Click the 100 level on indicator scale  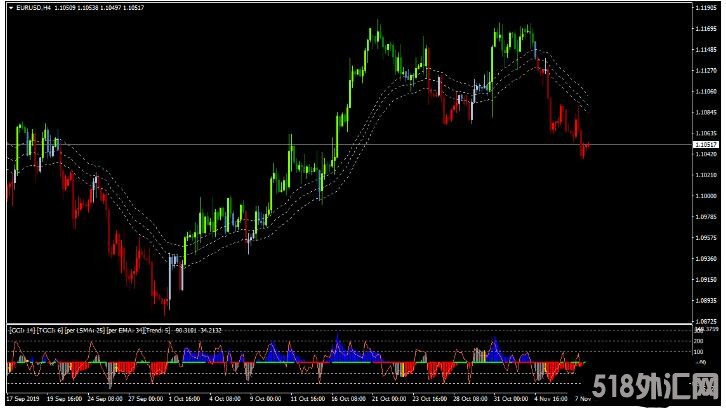699,352
